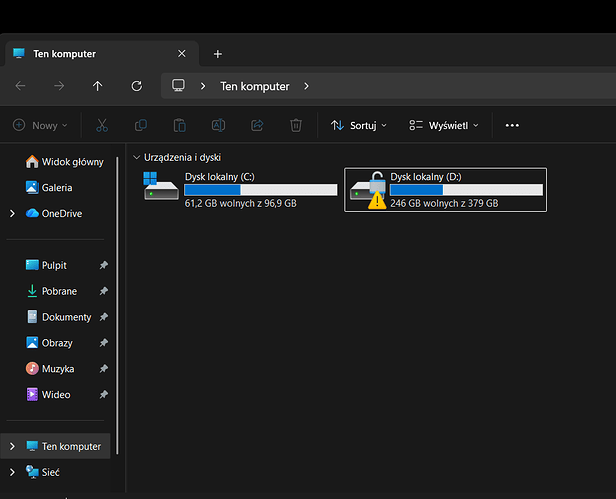Viewport: 616px width, 499px height.
Task: Expand the OneDrive tree node
Action: click(x=12, y=213)
